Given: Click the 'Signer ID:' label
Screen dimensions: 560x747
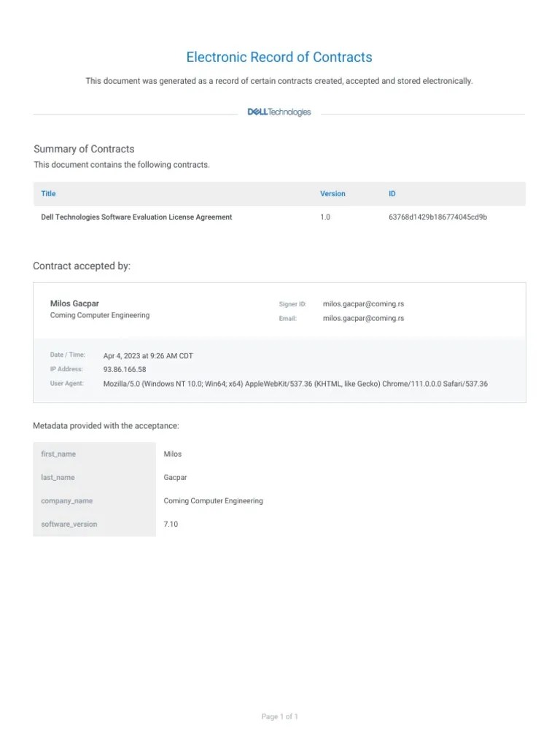Looking at the screenshot, I should tap(292, 304).
